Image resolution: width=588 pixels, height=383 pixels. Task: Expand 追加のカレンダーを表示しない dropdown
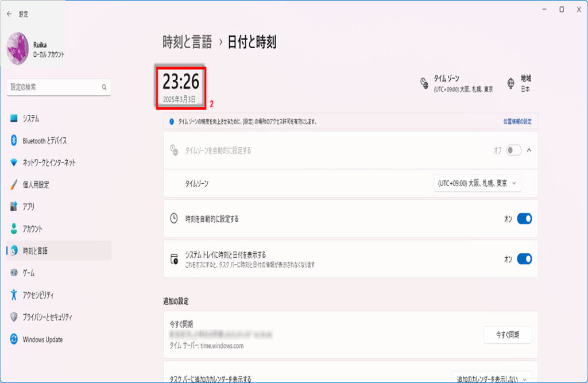click(x=492, y=378)
